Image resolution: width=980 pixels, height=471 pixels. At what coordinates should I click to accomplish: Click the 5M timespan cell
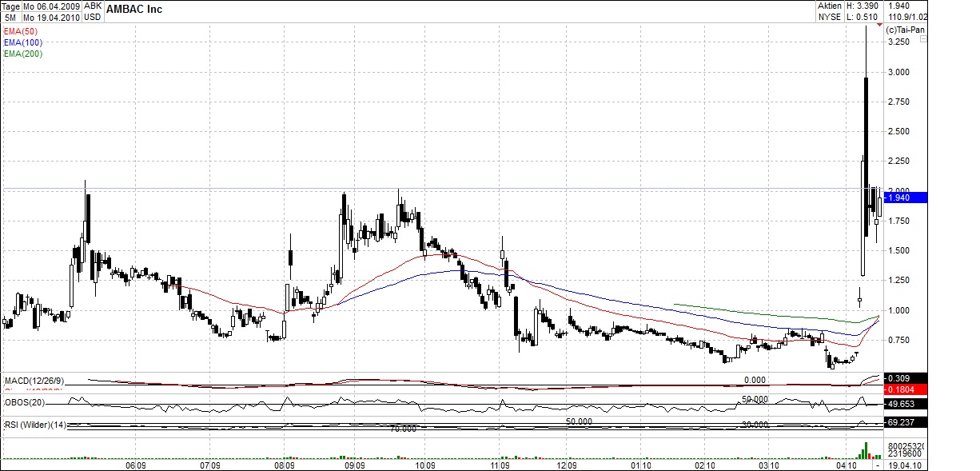12,16
